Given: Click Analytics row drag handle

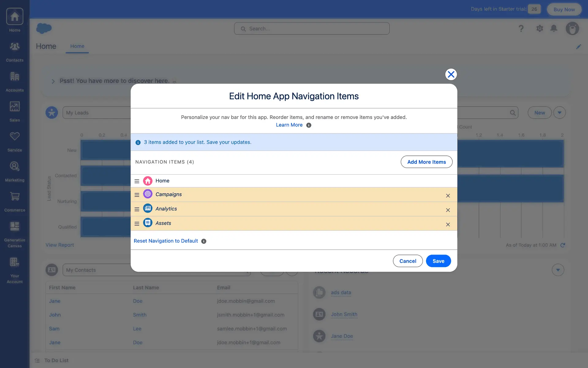Looking at the screenshot, I should pyautogui.click(x=137, y=209).
